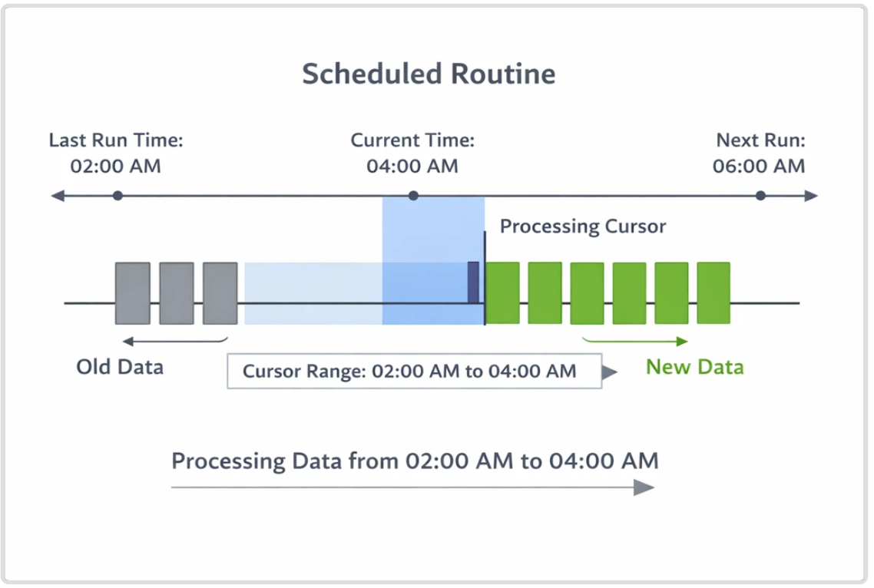Click the Next Run timeline dot

coord(760,196)
